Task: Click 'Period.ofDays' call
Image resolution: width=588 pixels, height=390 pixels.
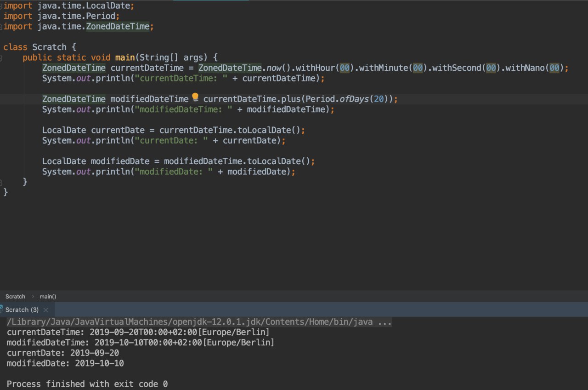Action: click(x=338, y=99)
